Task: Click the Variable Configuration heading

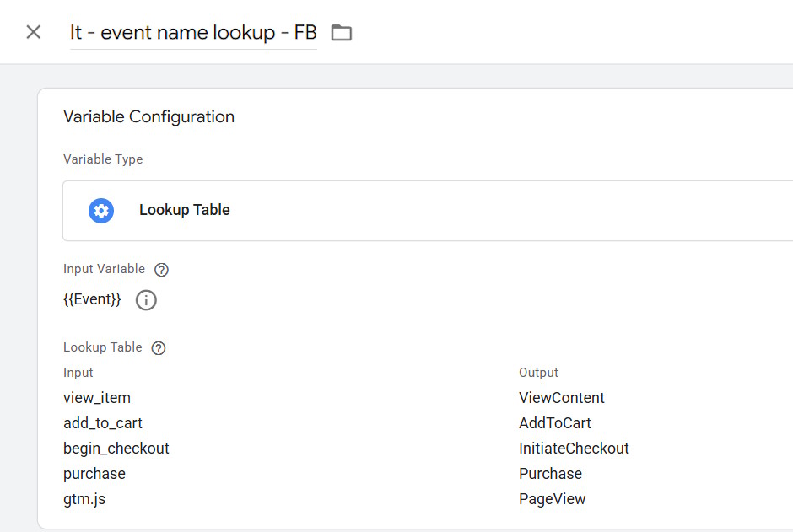Action: click(x=148, y=116)
